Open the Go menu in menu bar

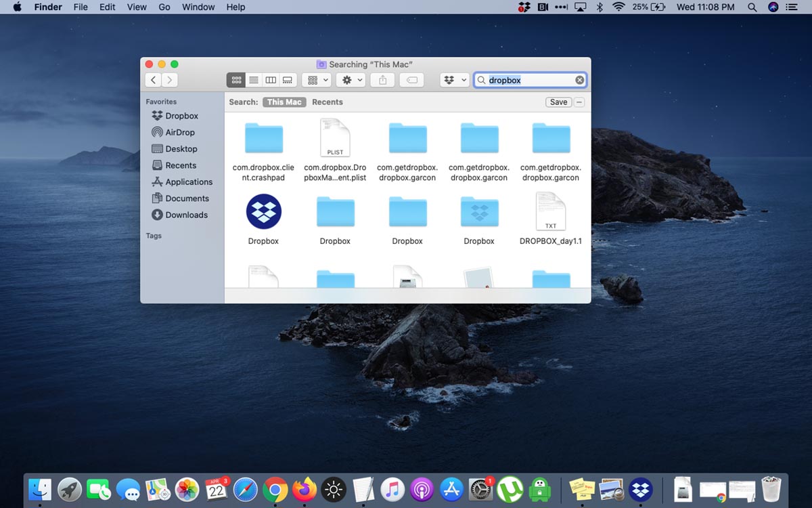[164, 7]
